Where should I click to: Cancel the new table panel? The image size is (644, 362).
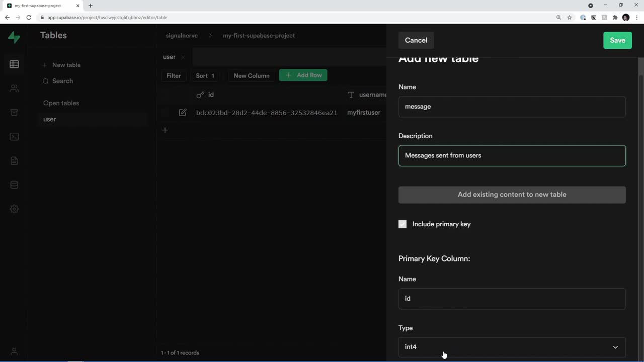[416, 40]
